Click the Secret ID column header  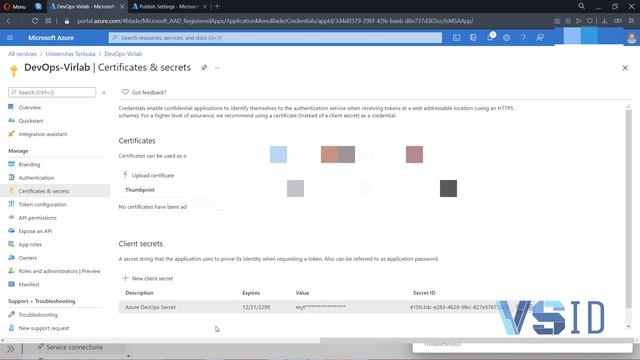[x=424, y=293]
